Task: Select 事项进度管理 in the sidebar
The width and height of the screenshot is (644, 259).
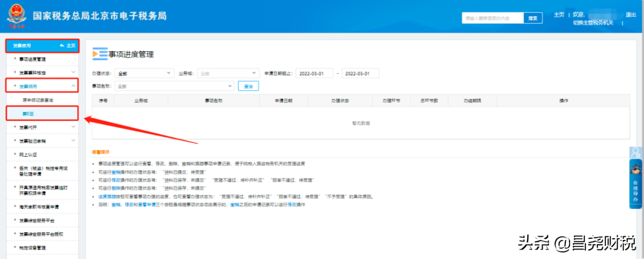Action: (41, 59)
